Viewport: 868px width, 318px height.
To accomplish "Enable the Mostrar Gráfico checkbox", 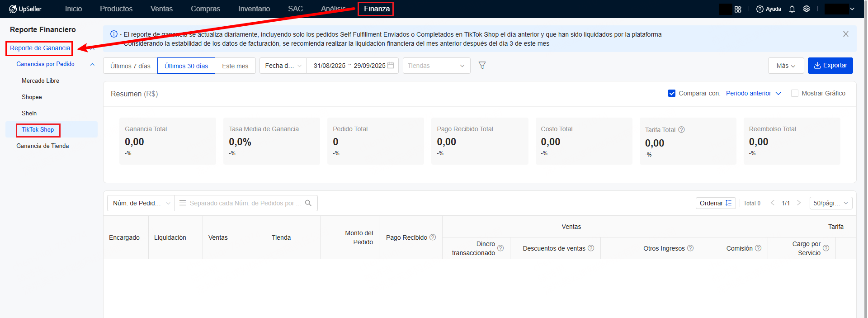I will [794, 93].
